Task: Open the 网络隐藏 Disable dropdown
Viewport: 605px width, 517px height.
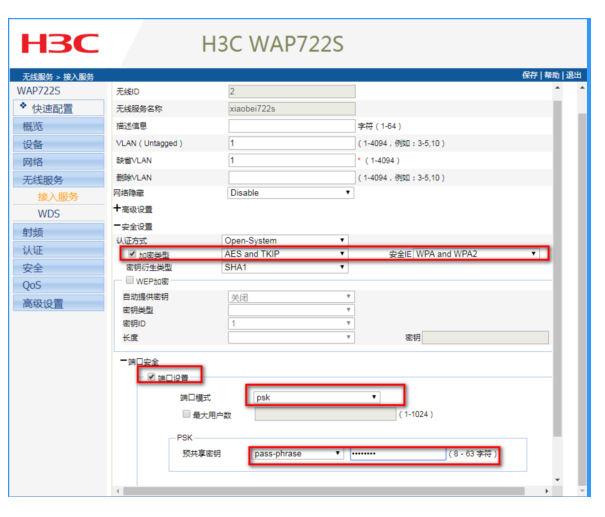Action: pyautogui.click(x=291, y=193)
